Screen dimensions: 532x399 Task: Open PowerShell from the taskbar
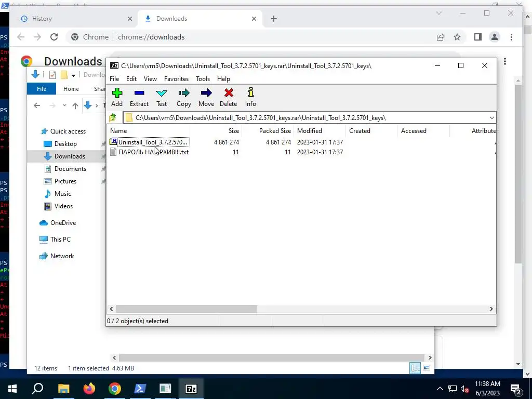pos(140,389)
